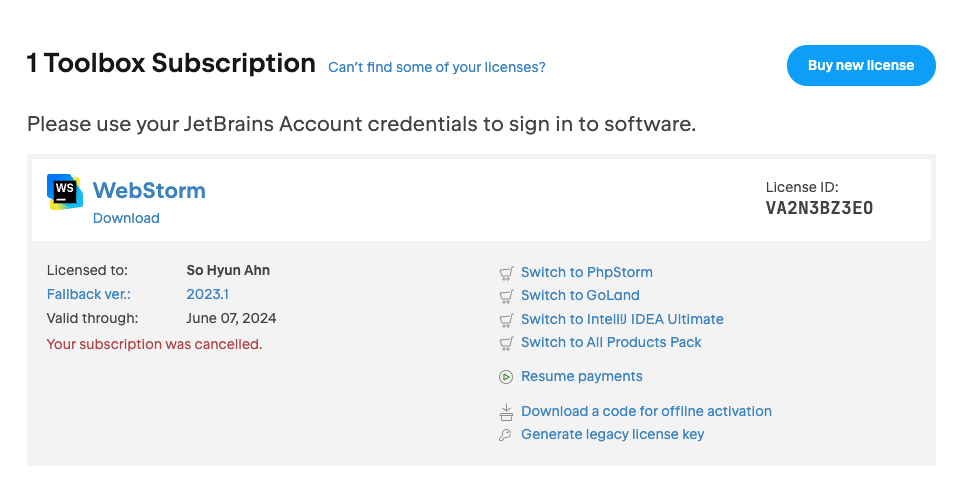Open the WebStorm product title link
964x479 pixels.
pyautogui.click(x=149, y=191)
